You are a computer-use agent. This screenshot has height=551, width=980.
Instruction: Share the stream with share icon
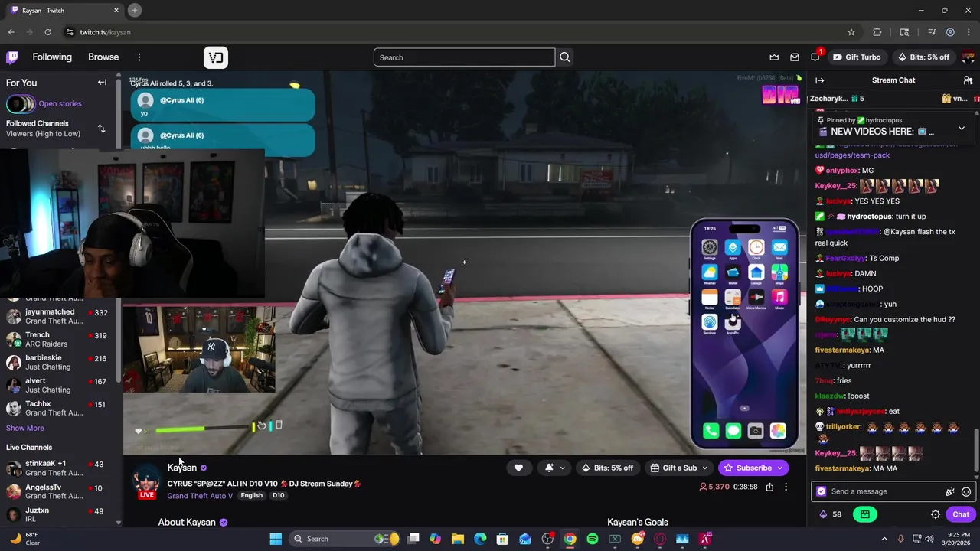tap(769, 487)
